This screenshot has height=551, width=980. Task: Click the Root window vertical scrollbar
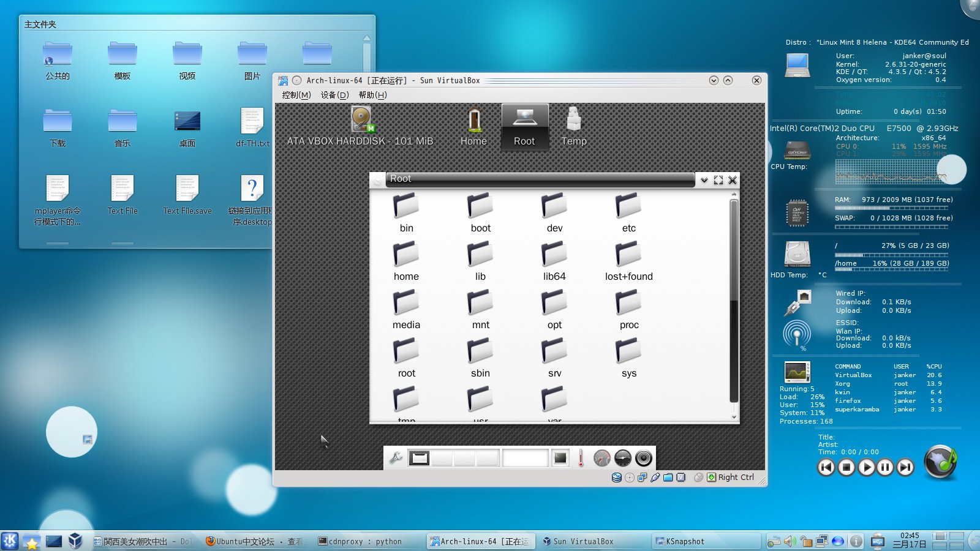(734, 300)
